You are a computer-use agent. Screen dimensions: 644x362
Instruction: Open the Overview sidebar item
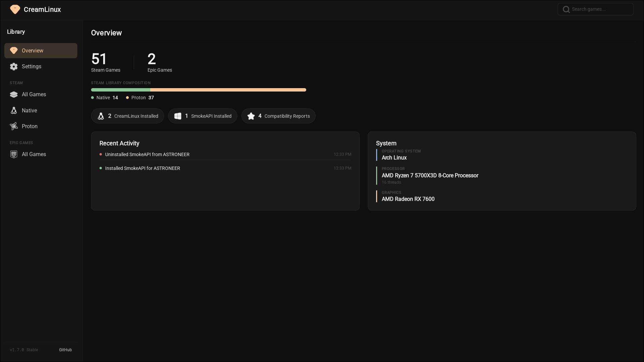(x=41, y=50)
